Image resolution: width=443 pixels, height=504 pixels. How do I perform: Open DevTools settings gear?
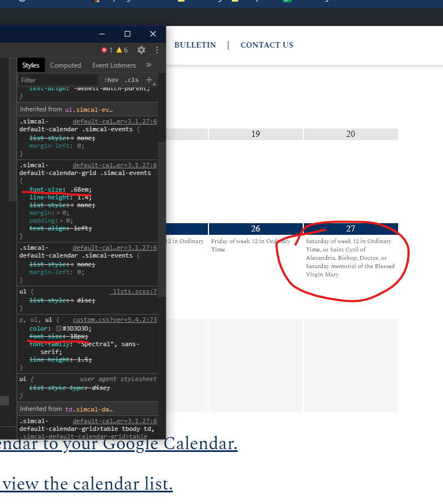[141, 50]
